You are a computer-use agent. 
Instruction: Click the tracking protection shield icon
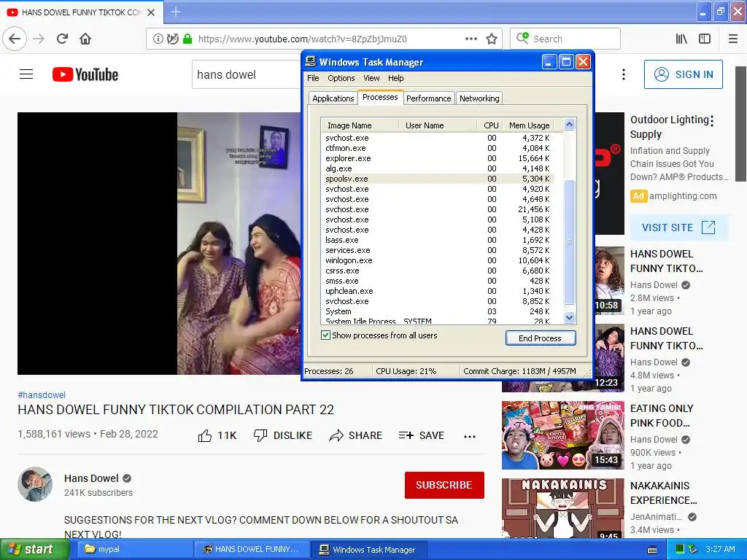tap(172, 39)
